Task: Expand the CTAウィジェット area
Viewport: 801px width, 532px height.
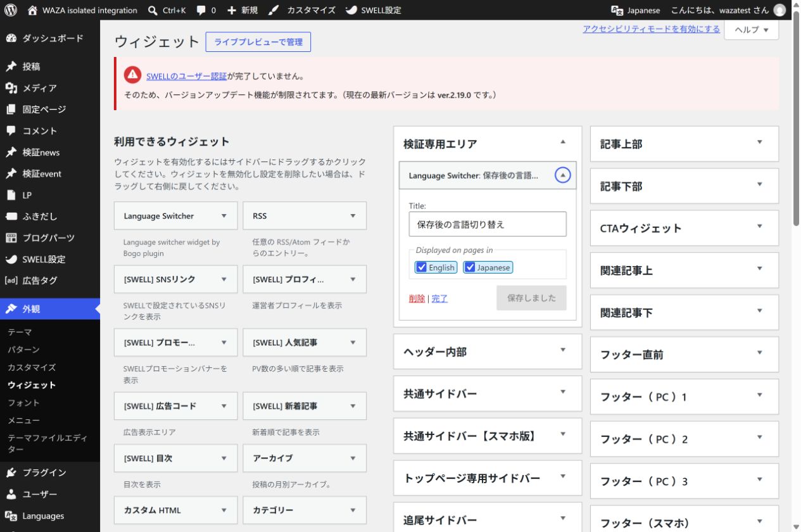Action: [x=760, y=226]
